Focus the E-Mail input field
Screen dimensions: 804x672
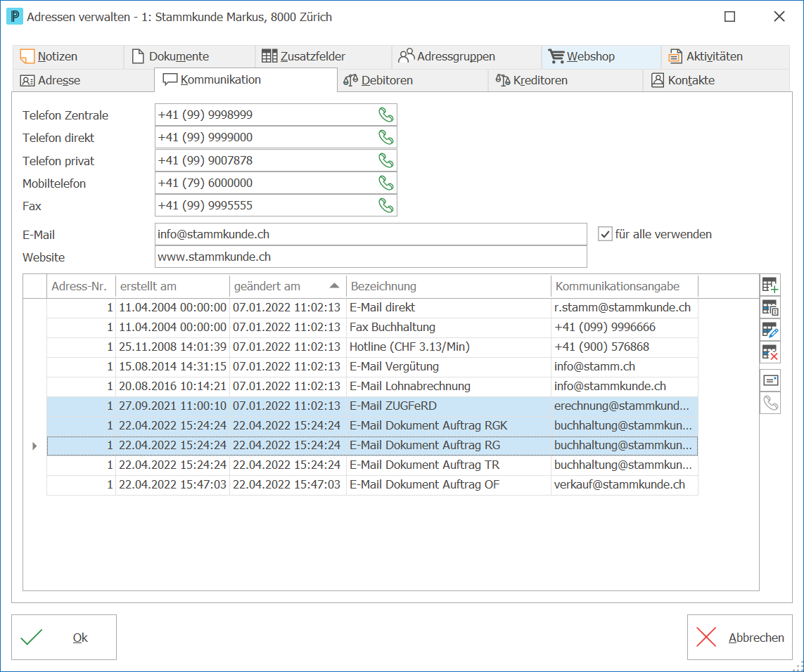(371, 234)
